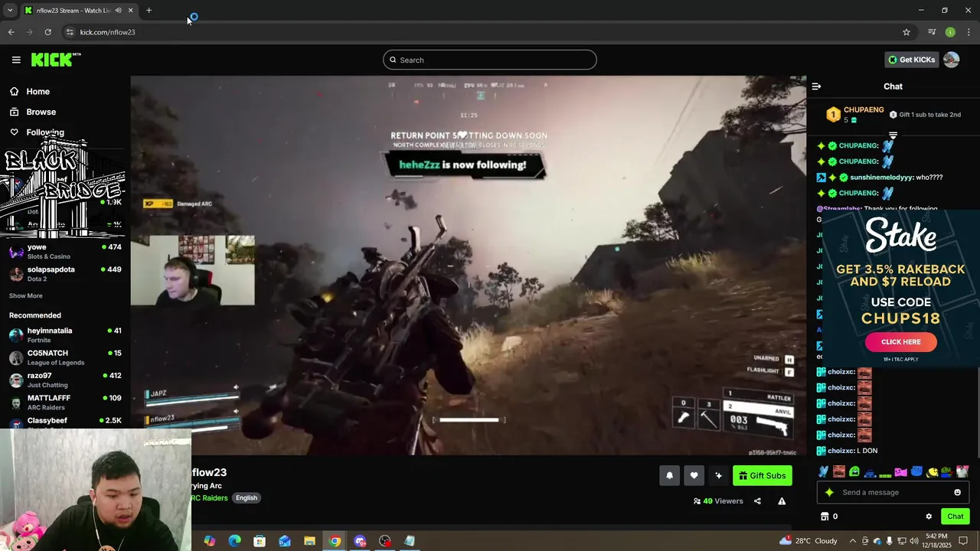The image size is (980, 551).
Task: Click the Chat panel header title
Action: 893,86
